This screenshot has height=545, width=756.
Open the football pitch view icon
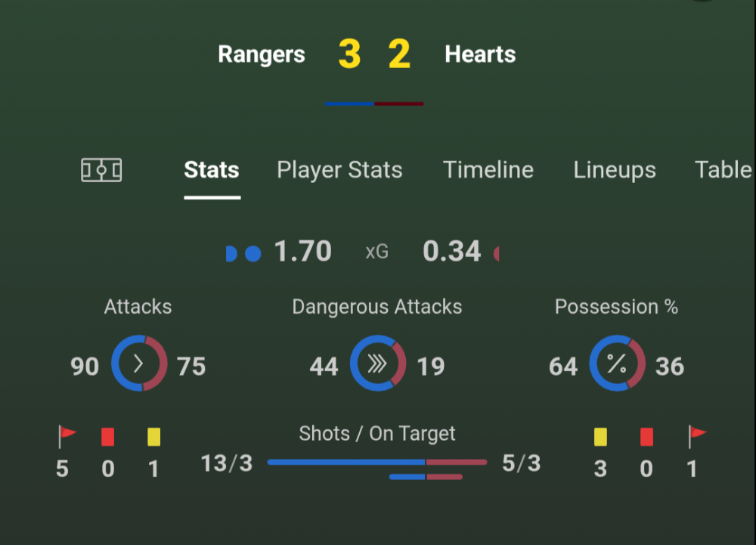101,170
